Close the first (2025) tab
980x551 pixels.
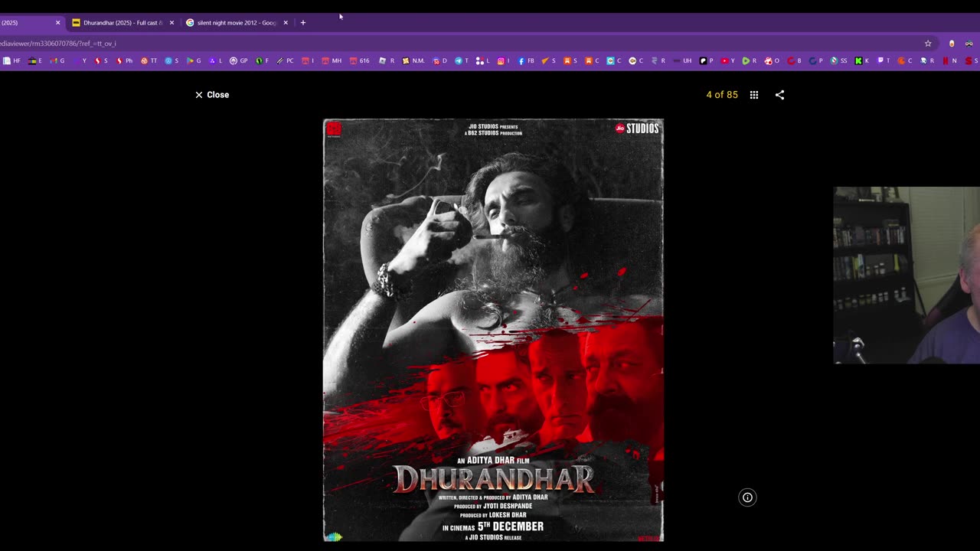pyautogui.click(x=57, y=23)
